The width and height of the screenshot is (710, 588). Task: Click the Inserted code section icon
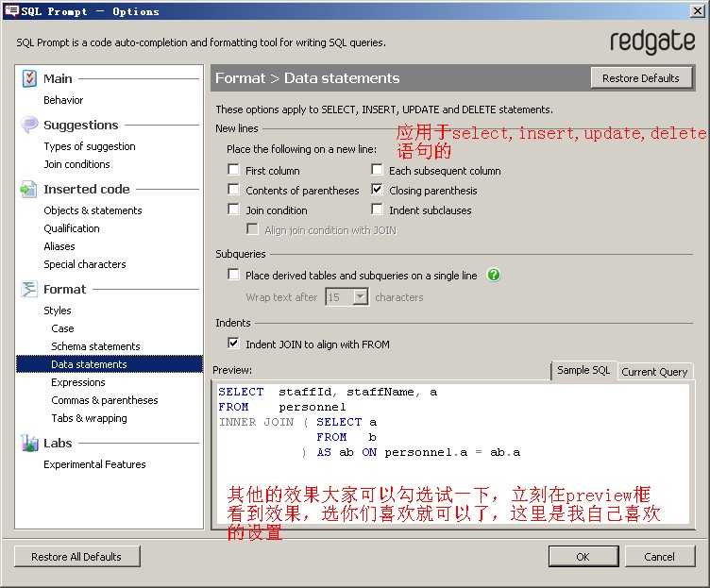28,189
